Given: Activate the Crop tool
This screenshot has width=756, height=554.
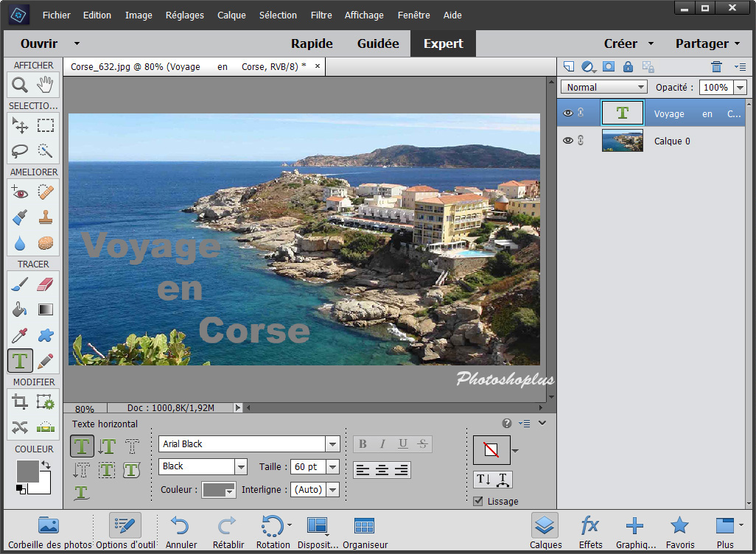Looking at the screenshot, I should tap(20, 402).
